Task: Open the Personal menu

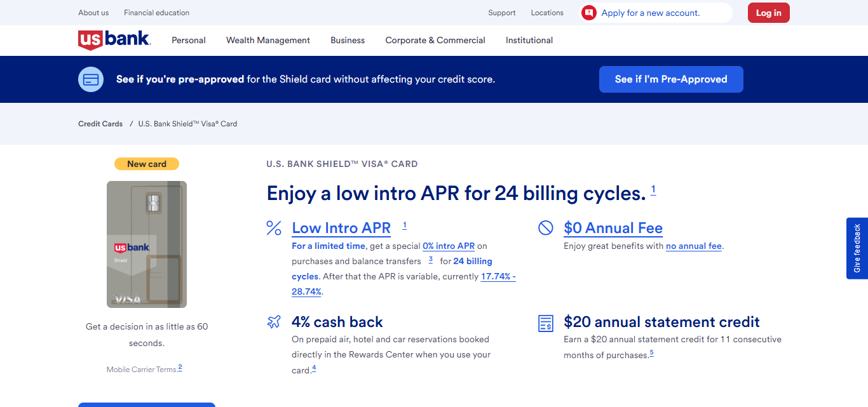Action: pyautogui.click(x=189, y=40)
